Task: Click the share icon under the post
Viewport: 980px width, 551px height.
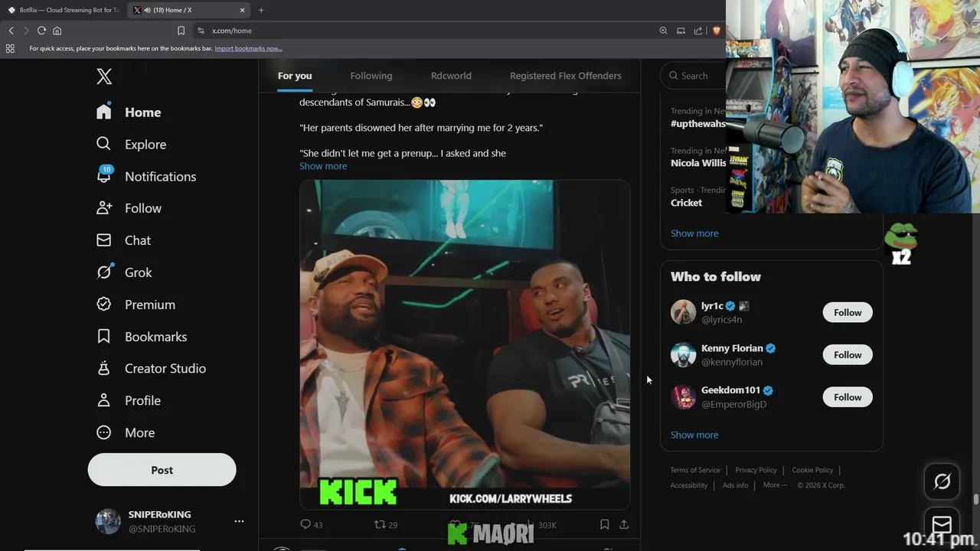Action: pos(624,524)
